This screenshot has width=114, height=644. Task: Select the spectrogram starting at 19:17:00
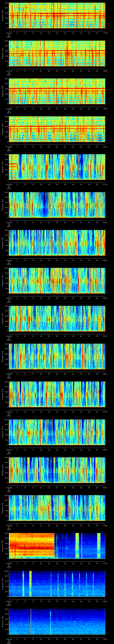pos(57,53)
